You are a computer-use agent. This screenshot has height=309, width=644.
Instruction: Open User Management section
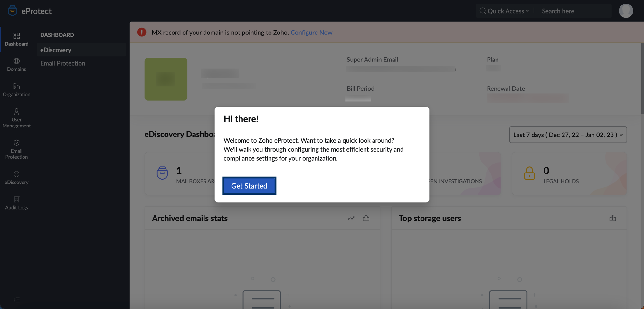click(16, 118)
